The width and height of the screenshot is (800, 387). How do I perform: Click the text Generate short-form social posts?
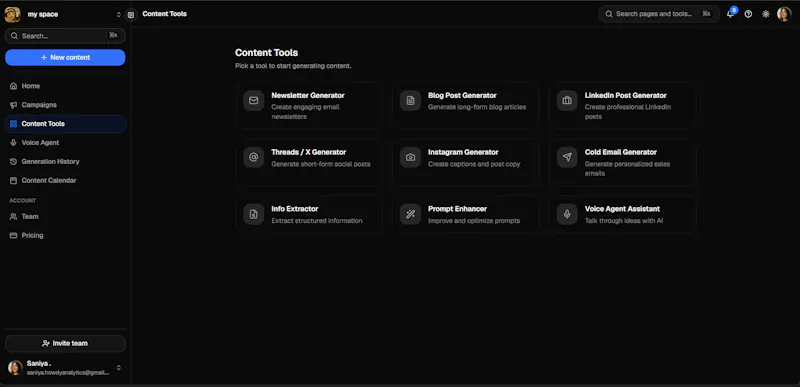click(321, 164)
